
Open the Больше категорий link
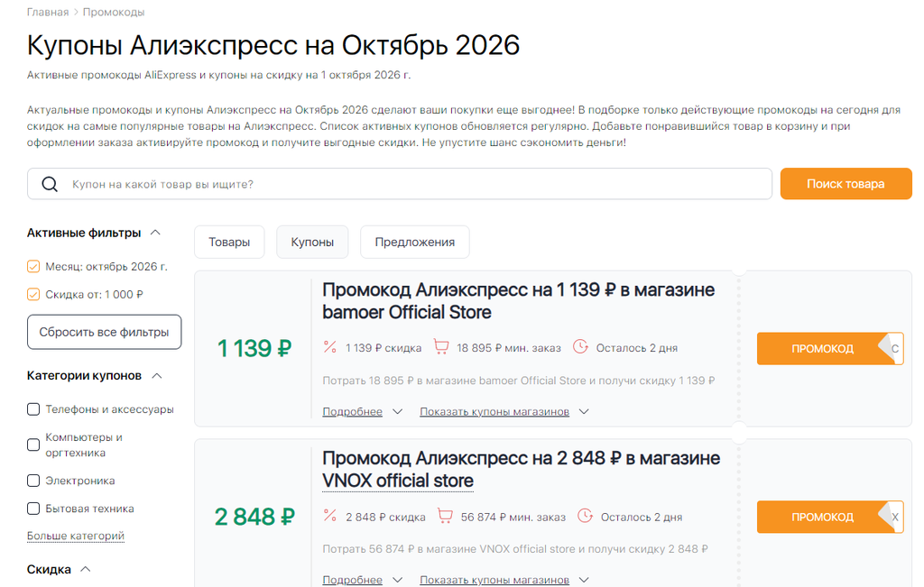click(x=76, y=536)
